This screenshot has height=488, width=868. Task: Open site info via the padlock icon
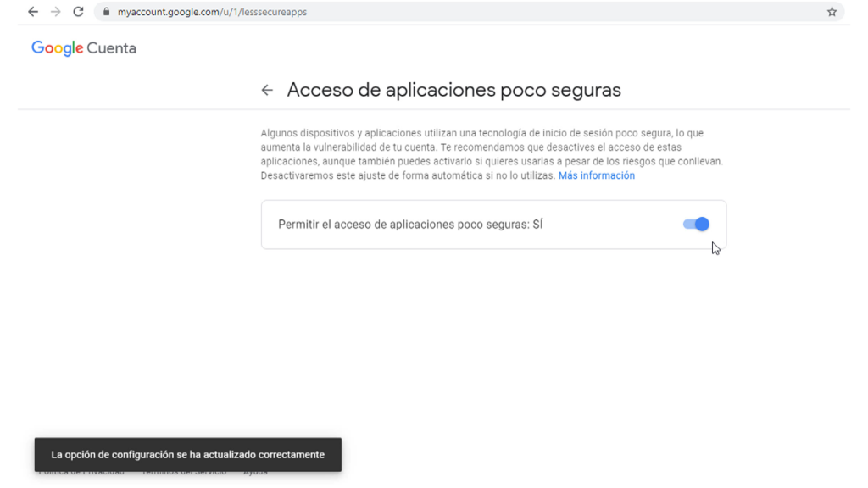click(107, 12)
